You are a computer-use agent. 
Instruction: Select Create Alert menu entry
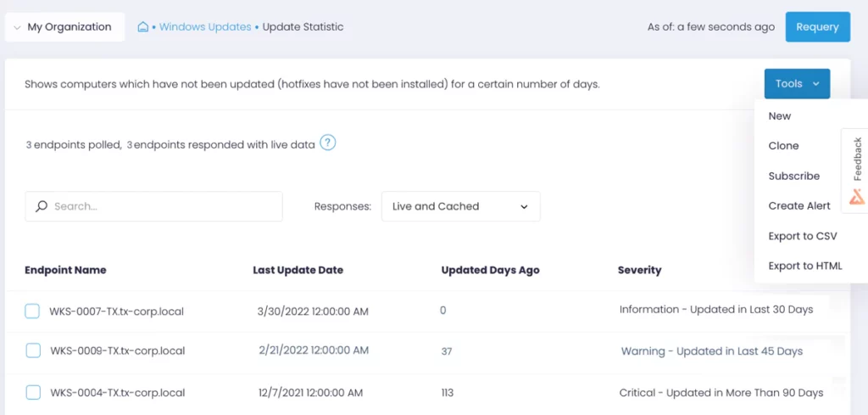[x=799, y=205]
